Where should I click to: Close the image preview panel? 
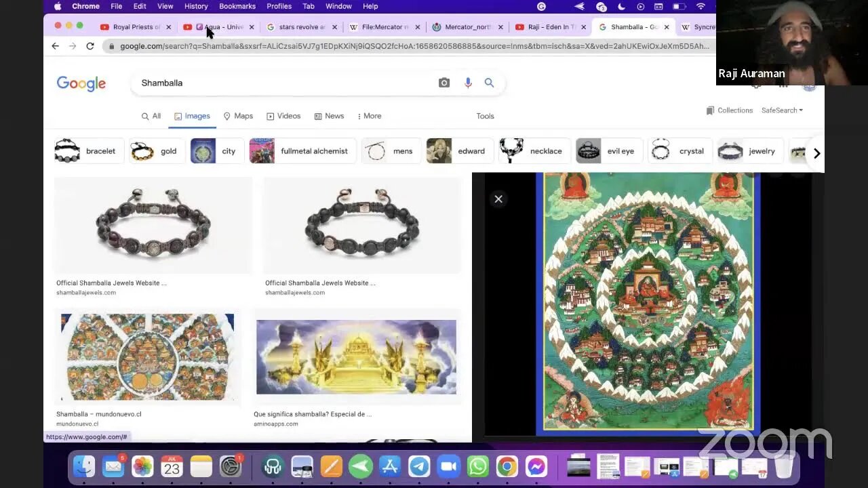tap(498, 199)
